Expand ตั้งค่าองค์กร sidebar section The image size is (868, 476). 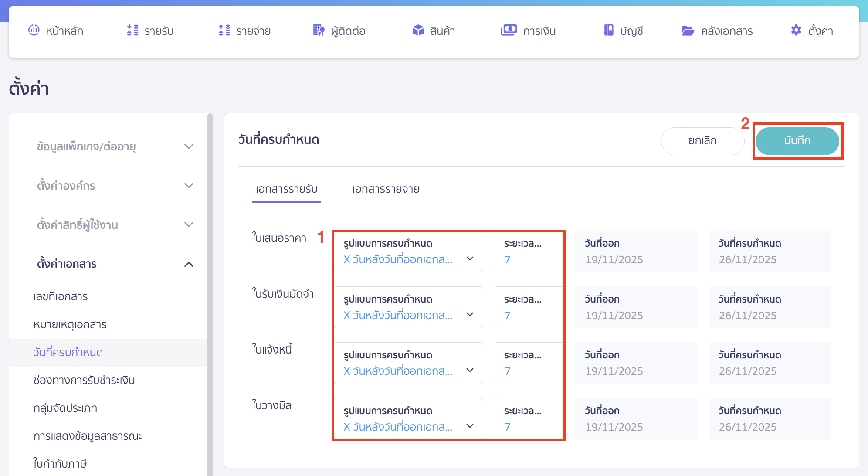point(189,186)
